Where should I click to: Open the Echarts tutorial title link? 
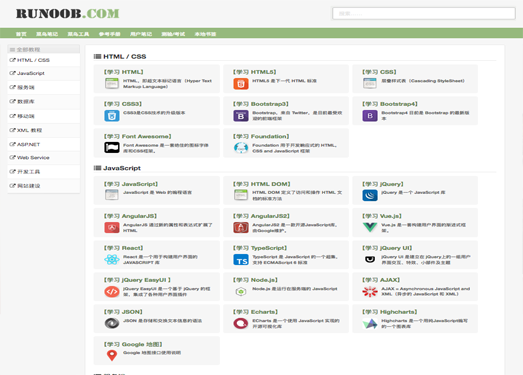[x=255, y=312]
